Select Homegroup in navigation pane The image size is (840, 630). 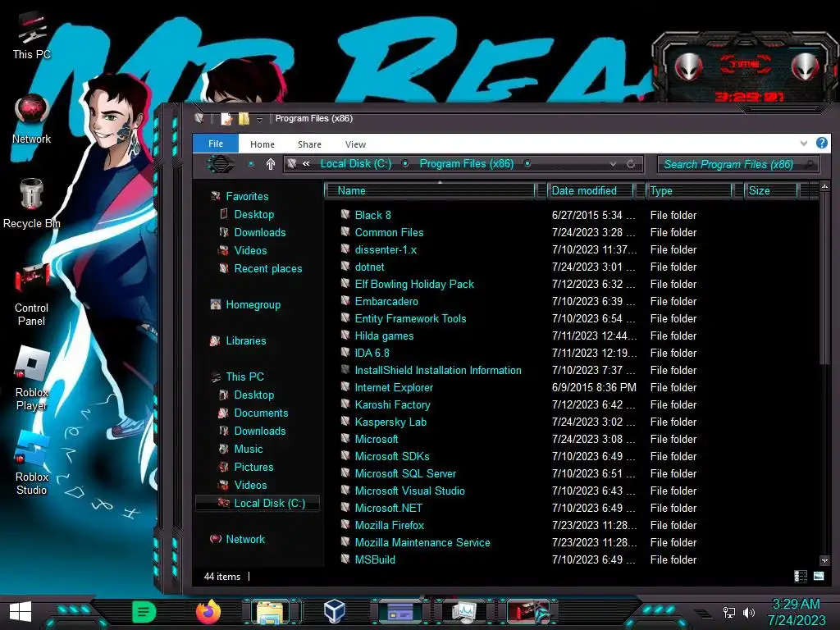point(253,305)
